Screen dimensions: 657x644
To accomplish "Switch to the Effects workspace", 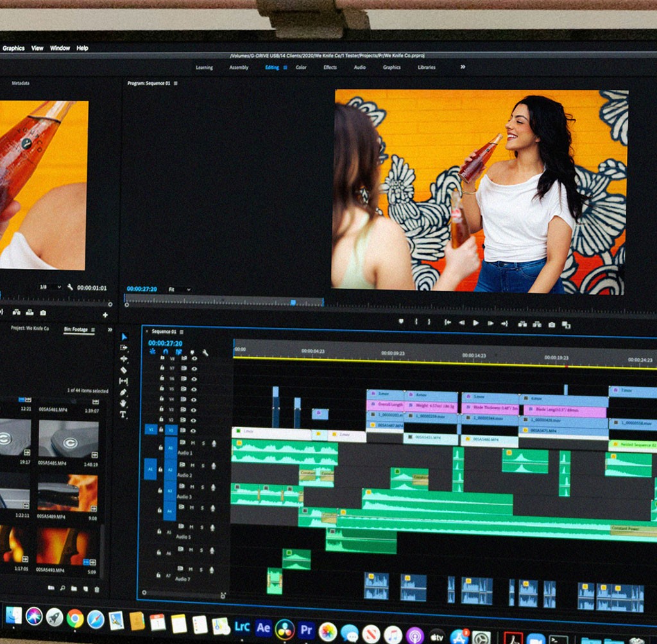I will (x=330, y=67).
